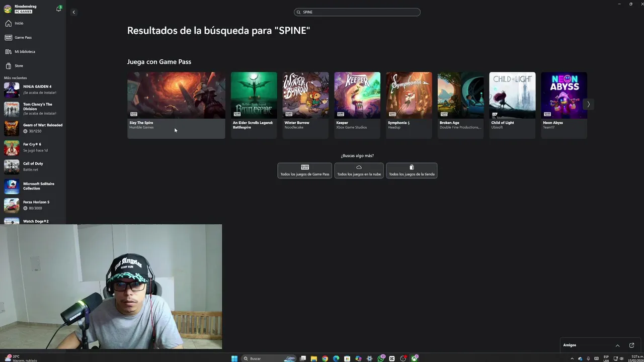Screen dimensions: 644x362
Task: Open File Explorer from taskbar
Action: click(314, 358)
